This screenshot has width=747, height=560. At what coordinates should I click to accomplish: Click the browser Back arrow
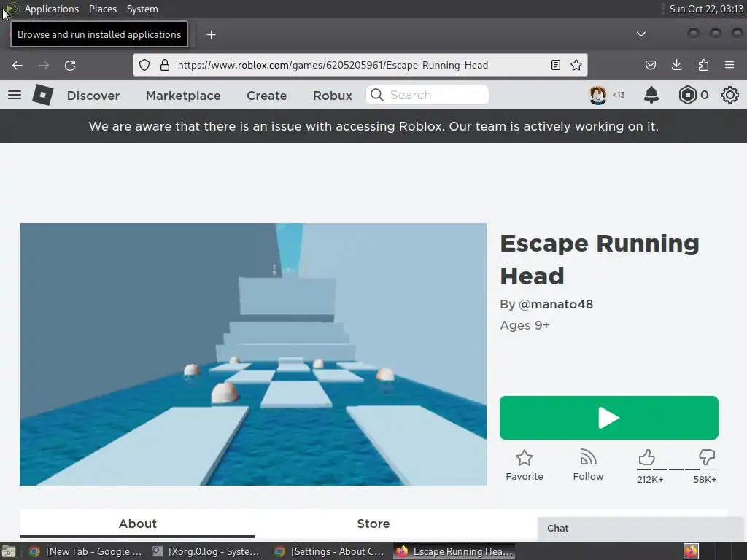click(18, 65)
